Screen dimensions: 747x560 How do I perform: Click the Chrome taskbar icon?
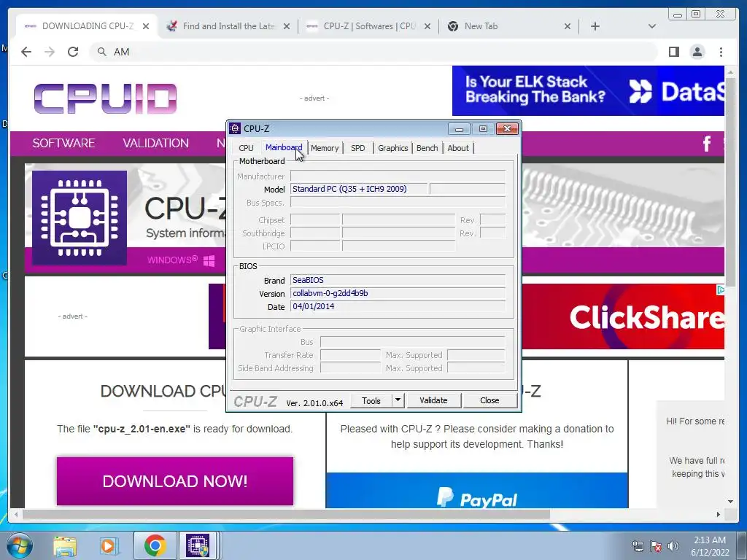[155, 545]
